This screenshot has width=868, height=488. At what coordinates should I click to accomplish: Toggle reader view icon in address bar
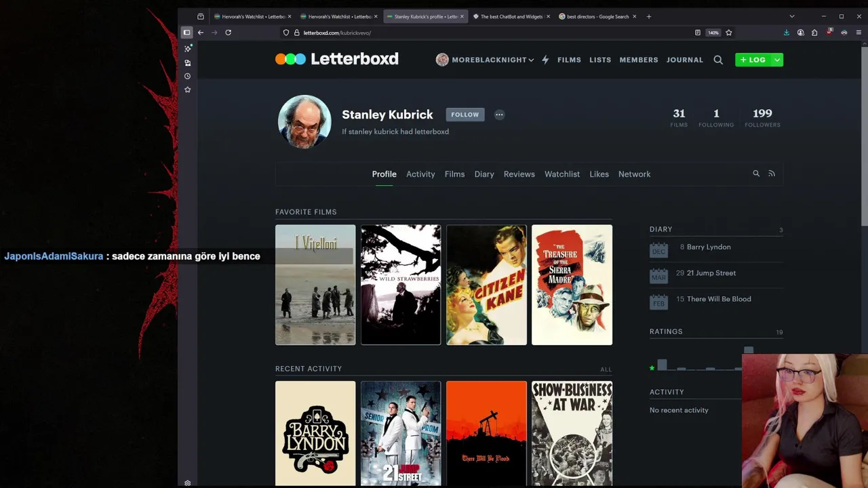pos(697,33)
